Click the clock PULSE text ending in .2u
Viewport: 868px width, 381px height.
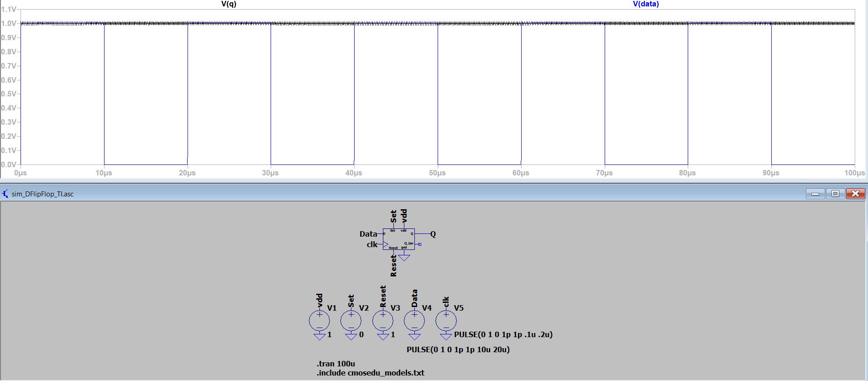pos(503,334)
